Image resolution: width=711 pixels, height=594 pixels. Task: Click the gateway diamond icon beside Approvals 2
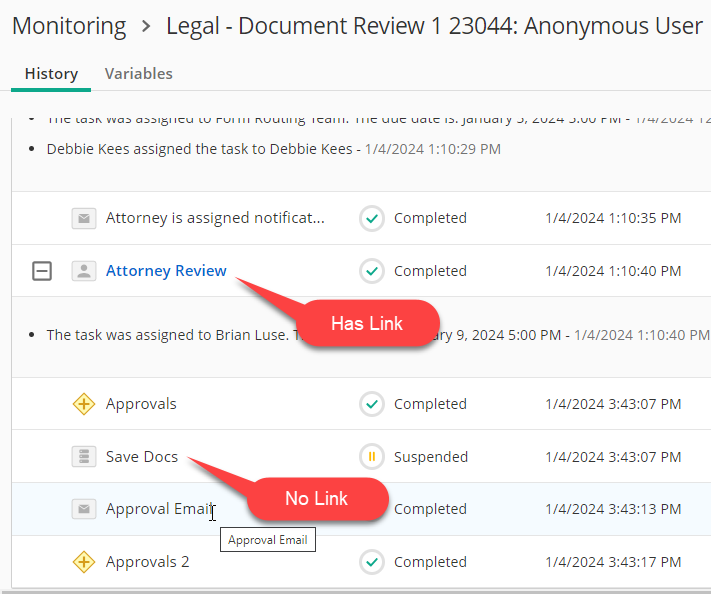(x=84, y=562)
